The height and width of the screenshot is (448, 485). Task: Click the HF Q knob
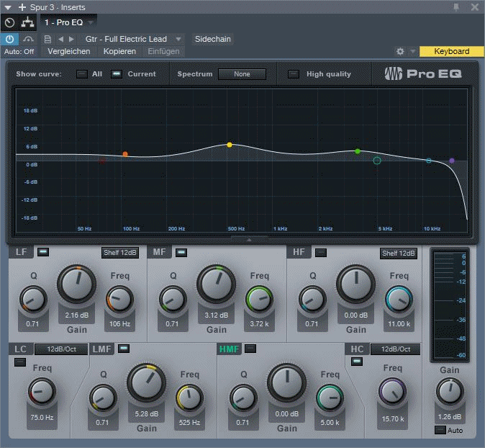pos(312,300)
